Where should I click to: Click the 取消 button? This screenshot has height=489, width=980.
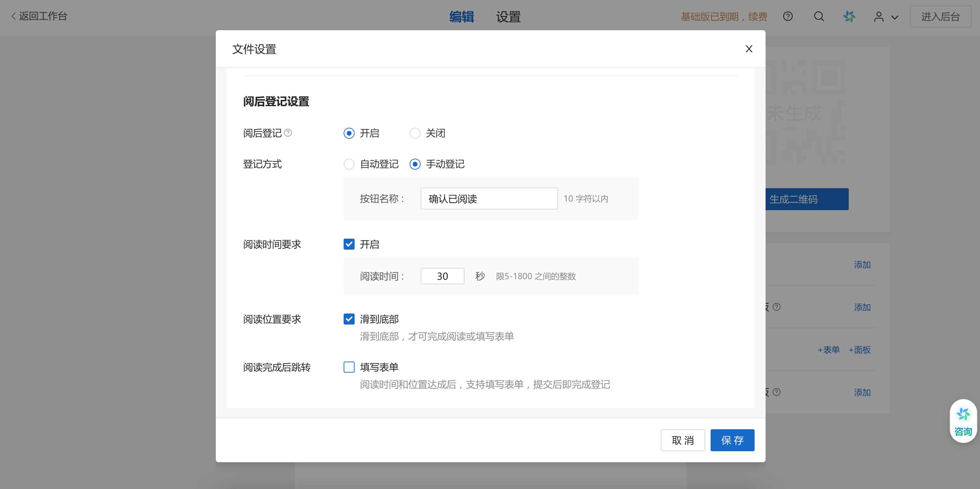point(682,440)
